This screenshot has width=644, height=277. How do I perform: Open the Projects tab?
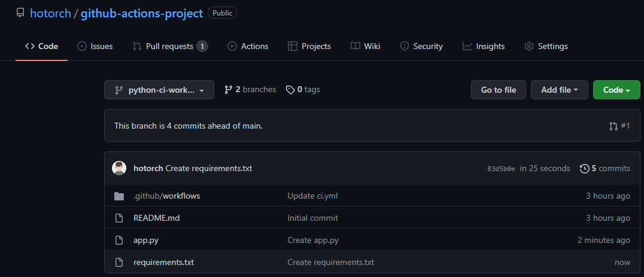pos(309,47)
